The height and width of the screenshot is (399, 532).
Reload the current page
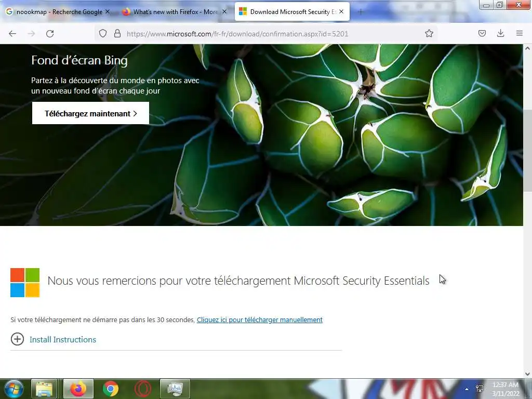pyautogui.click(x=50, y=34)
